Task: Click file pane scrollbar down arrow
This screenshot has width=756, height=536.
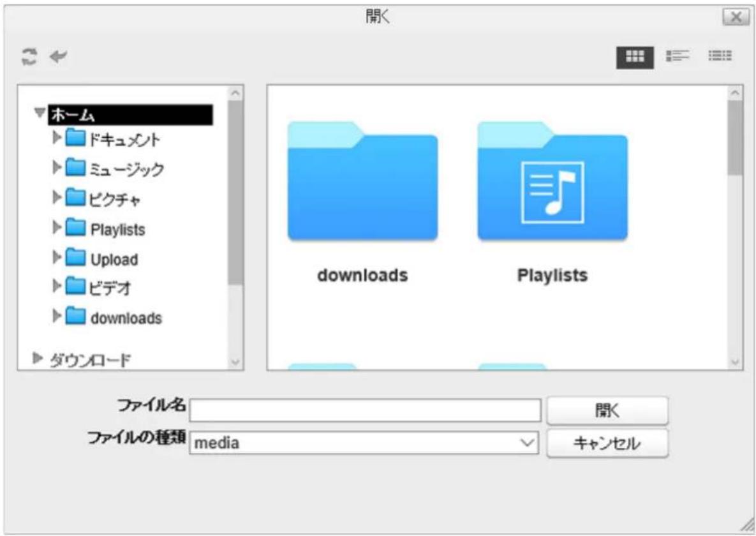Action: click(736, 362)
